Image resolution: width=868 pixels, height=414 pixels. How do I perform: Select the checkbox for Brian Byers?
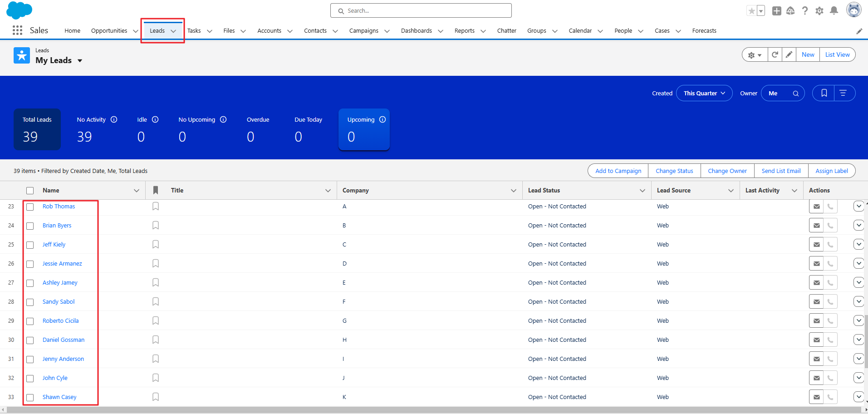[x=30, y=226]
